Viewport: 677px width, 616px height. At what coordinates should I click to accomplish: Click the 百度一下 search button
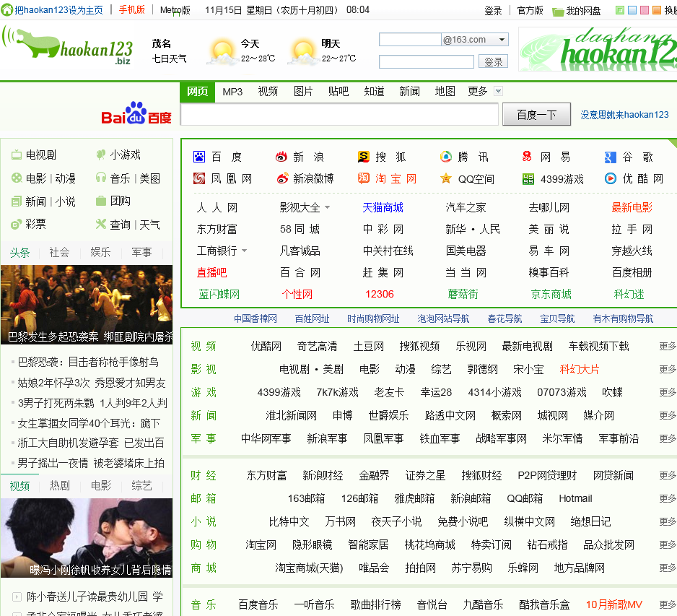coord(537,115)
